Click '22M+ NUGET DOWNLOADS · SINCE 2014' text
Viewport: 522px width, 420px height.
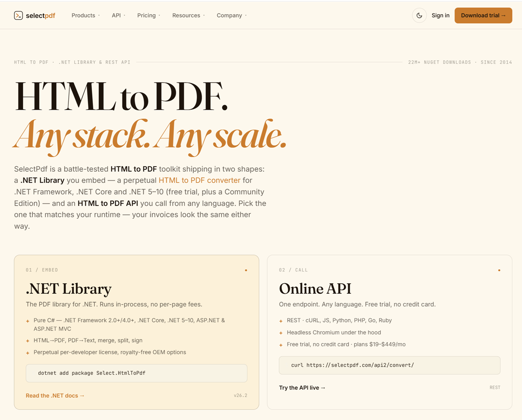[x=460, y=62]
